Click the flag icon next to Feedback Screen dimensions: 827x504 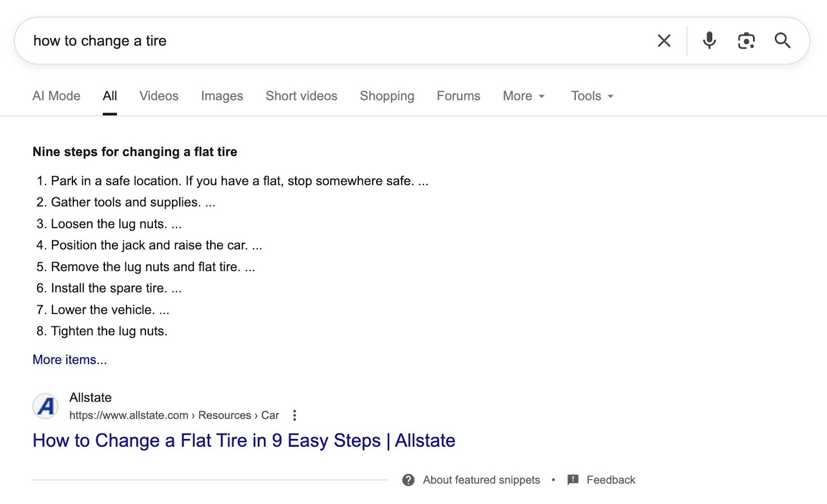click(573, 480)
